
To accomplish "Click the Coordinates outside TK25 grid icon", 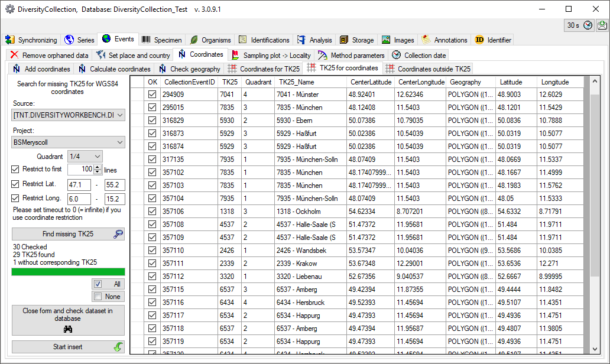I will click(390, 69).
